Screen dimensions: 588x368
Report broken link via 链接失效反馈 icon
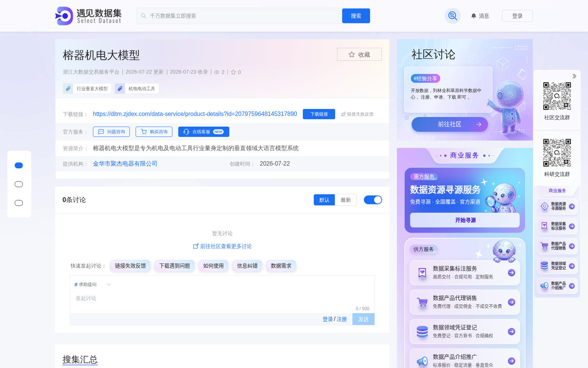344,114
